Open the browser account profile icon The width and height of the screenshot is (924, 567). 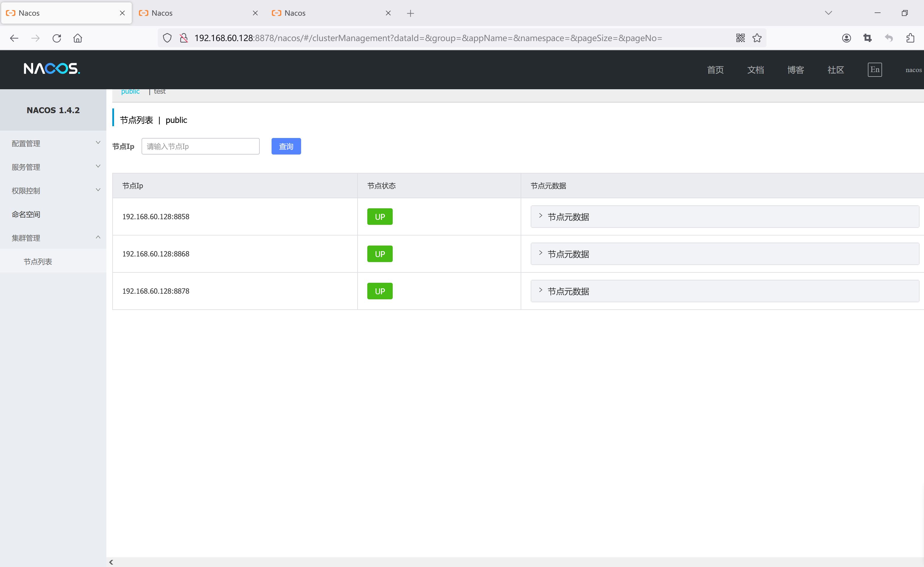coord(846,38)
